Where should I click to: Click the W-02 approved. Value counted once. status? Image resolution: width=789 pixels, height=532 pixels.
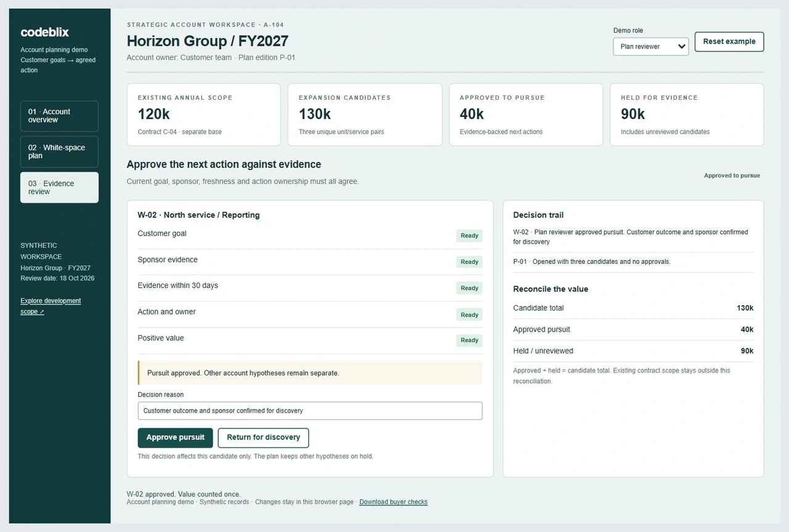click(x=183, y=494)
